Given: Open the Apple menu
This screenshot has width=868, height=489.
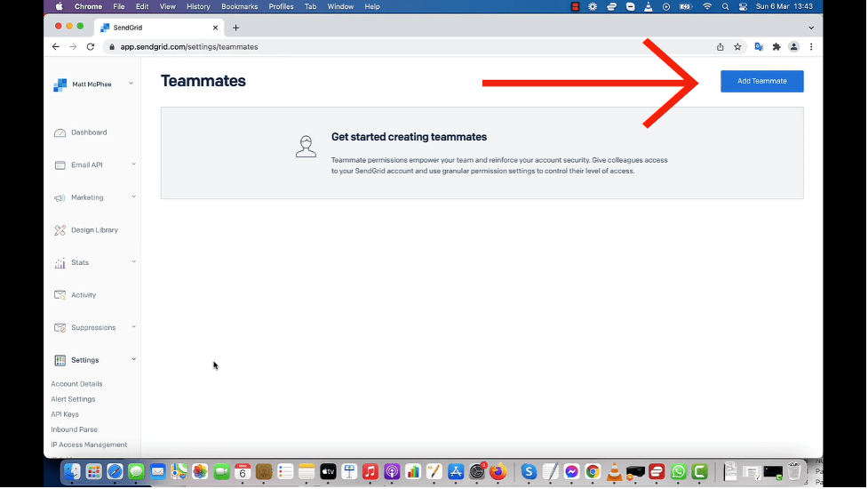Looking at the screenshot, I should (60, 6).
